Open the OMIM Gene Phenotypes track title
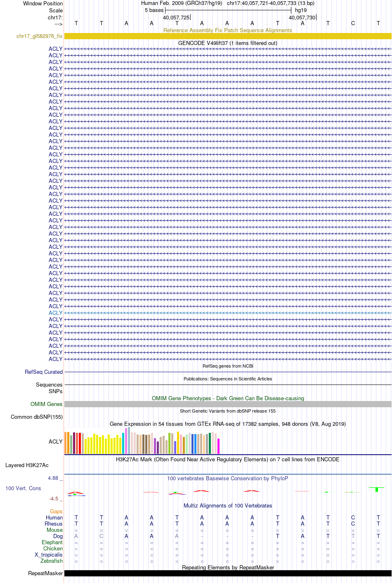Image resolution: width=392 pixels, height=583 pixels. coord(228,398)
